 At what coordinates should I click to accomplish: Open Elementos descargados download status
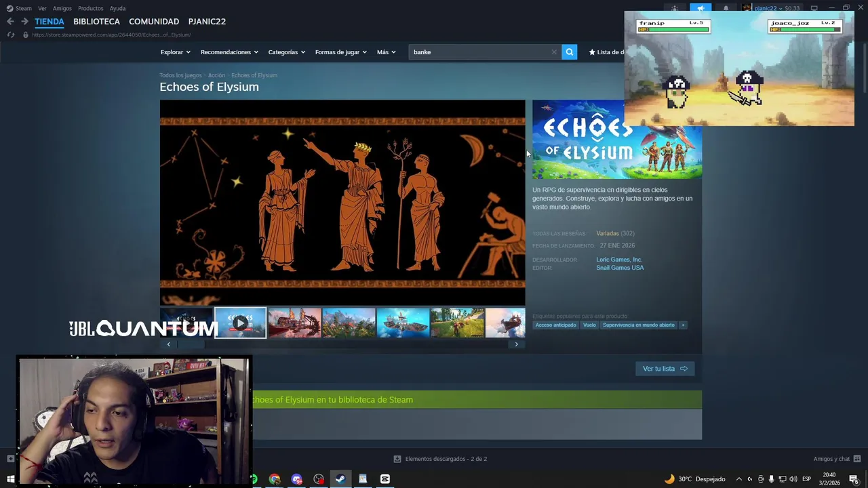point(440,459)
